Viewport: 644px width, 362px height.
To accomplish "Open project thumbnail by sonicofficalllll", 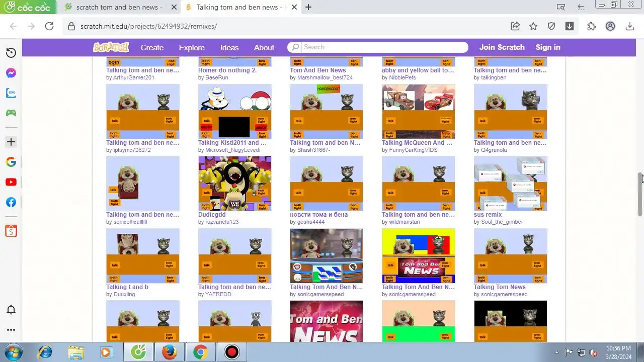I will tap(142, 184).
